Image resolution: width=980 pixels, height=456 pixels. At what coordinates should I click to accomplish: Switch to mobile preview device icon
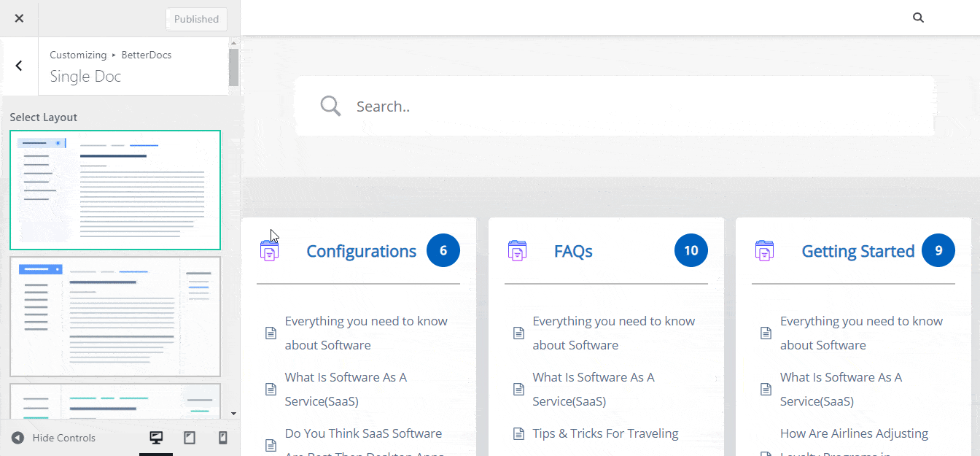pos(223,438)
